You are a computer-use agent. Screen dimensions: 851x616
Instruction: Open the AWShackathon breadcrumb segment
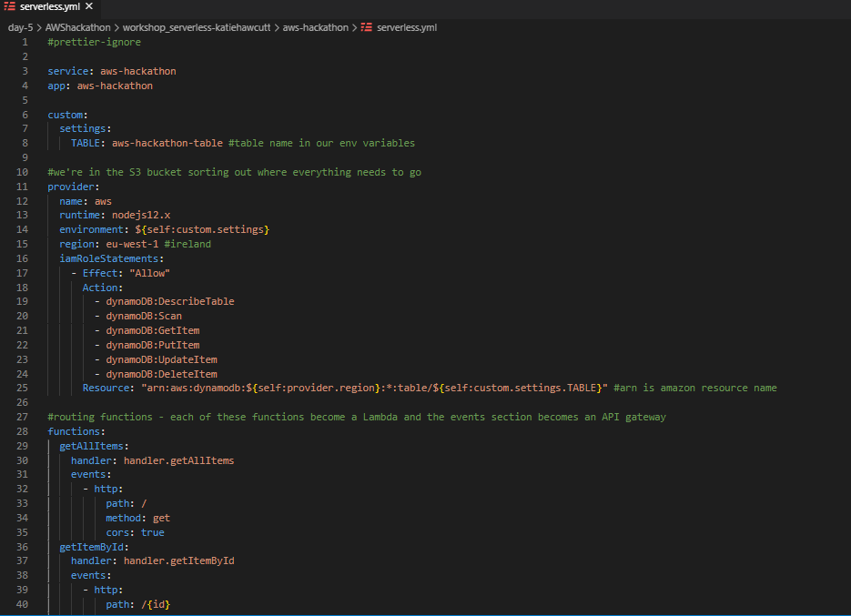click(x=77, y=27)
